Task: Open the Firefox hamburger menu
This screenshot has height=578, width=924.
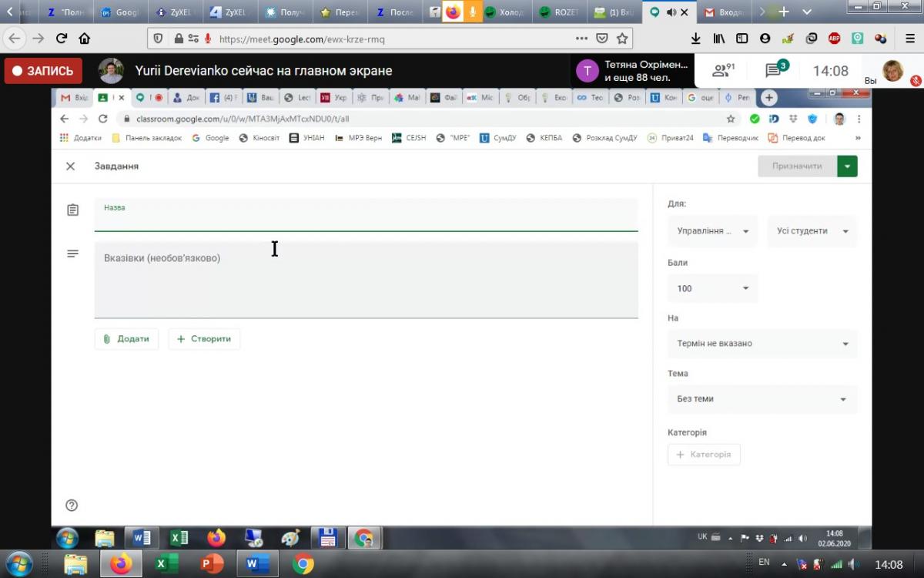Action: point(909,39)
